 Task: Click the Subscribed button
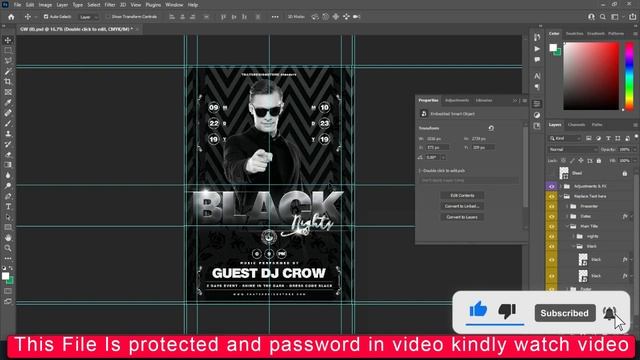point(564,313)
